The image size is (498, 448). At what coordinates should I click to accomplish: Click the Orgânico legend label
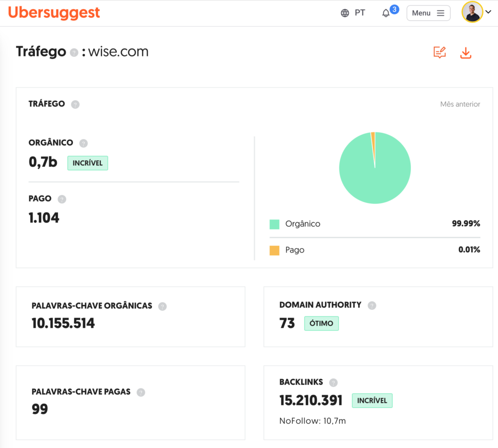[x=302, y=224]
